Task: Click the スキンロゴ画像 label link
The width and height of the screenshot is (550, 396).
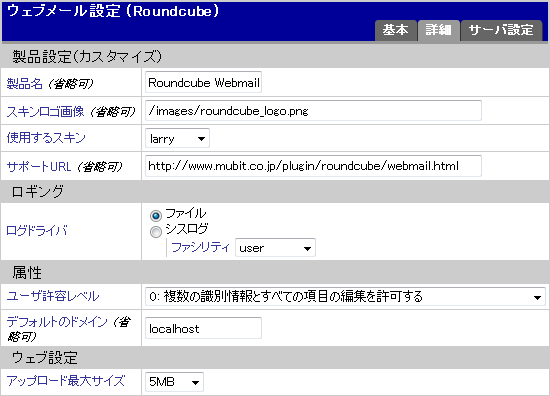Action: (45, 112)
